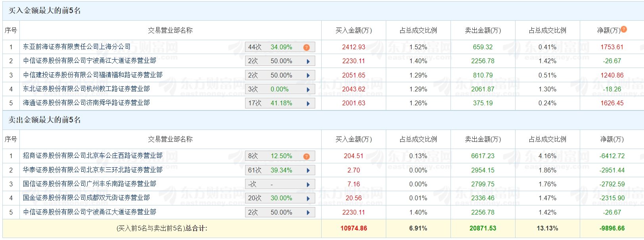Click the 卖出金额最大的前5名 section heading
The image size is (644, 240).
click(x=44, y=120)
